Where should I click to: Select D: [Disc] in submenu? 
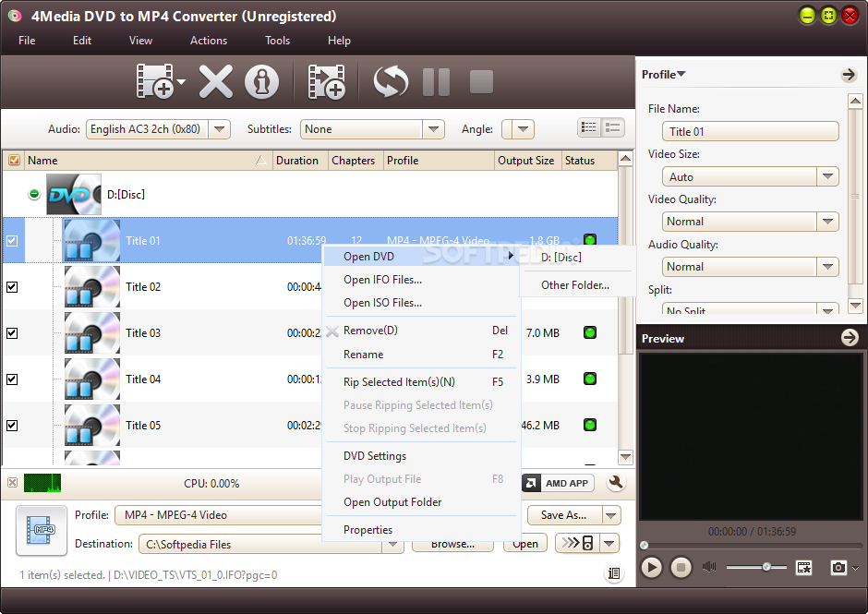click(578, 258)
